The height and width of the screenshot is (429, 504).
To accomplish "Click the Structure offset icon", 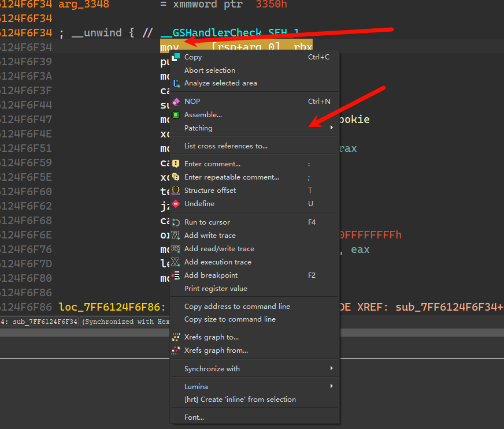I will coord(176,191).
